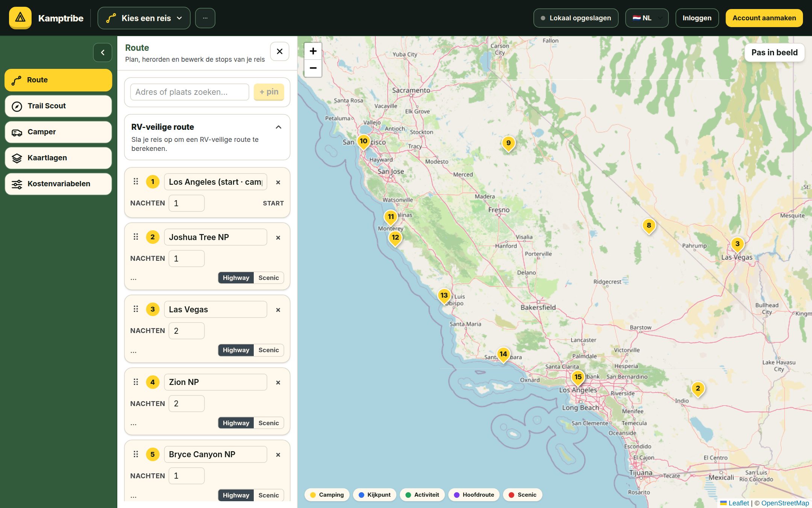
Task: Grab the drag handle of Zion NP stop
Action: (136, 382)
